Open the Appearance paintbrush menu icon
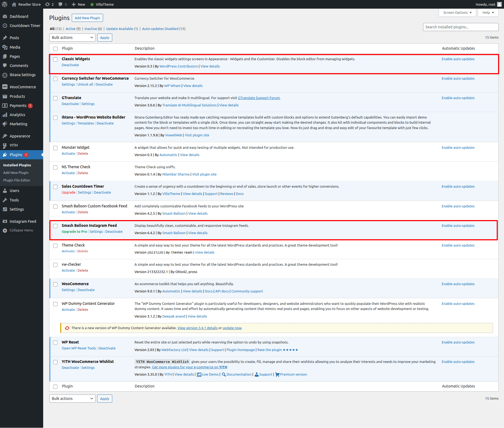 coord(5,136)
